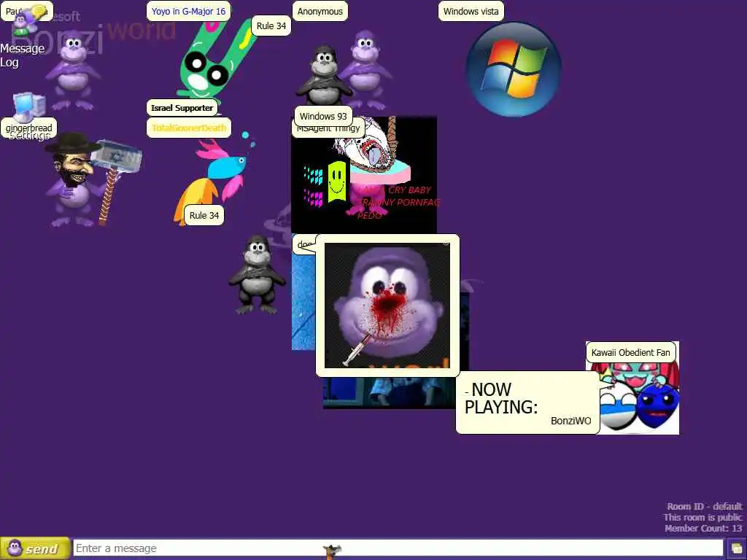This screenshot has width=747, height=560.
Task: Click the Windows 93 name tag
Action: [323, 116]
